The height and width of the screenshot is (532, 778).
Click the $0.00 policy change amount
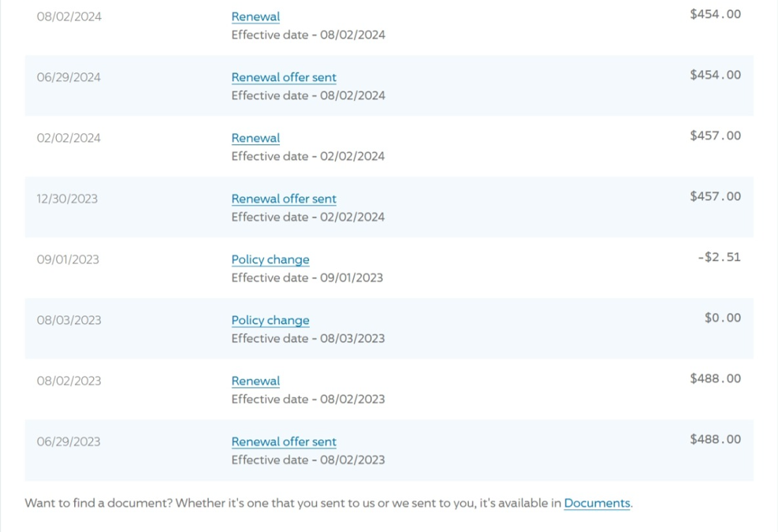coord(723,318)
